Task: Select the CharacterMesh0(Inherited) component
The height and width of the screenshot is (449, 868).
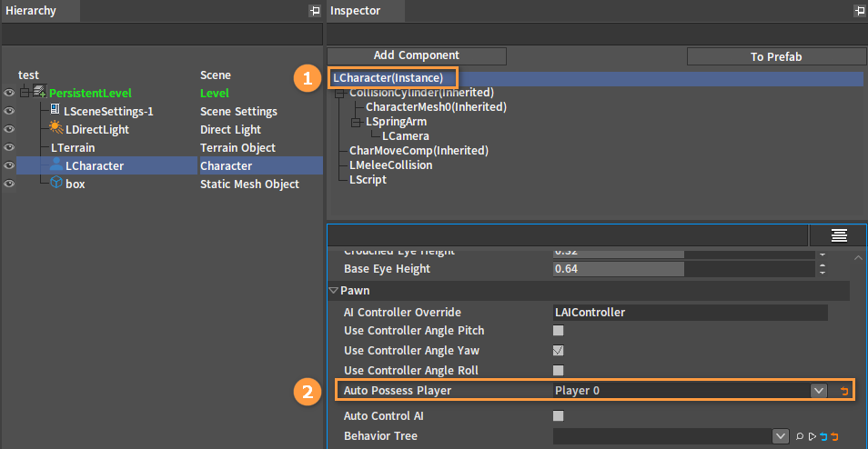Action: coord(436,106)
